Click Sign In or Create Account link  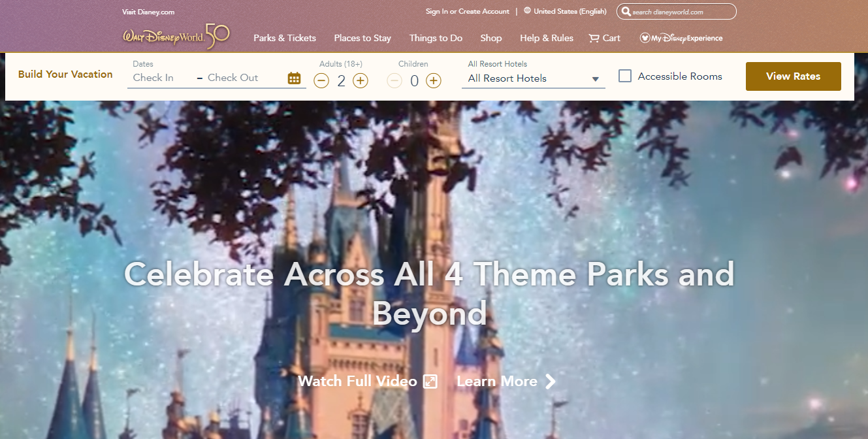click(467, 12)
